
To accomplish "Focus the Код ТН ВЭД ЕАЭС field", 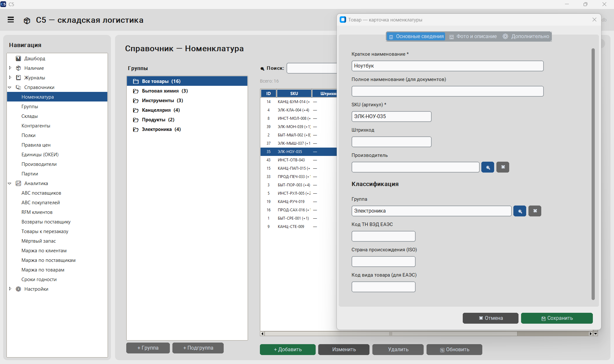I will 383,236.
